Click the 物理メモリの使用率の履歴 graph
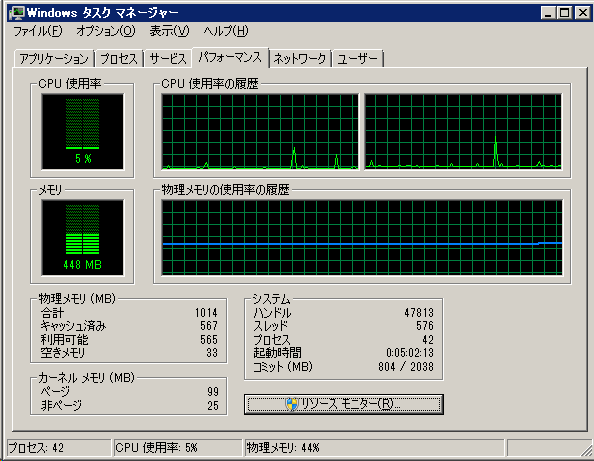This screenshot has height=461, width=594. (362, 238)
